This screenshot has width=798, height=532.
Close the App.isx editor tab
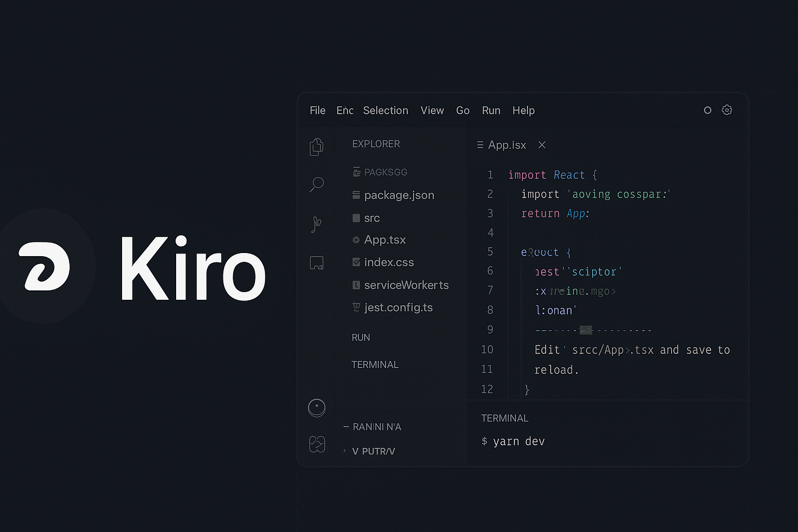542,145
